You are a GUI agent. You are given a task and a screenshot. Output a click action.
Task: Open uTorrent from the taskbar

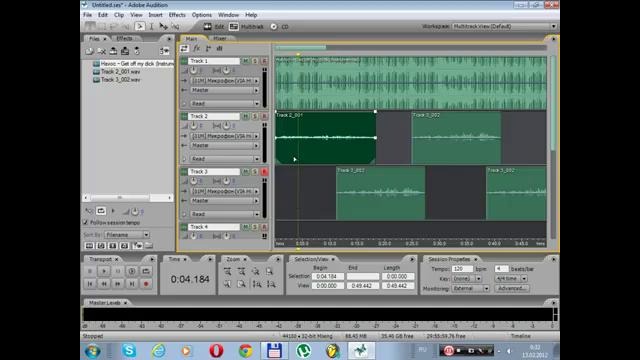pos(303,351)
